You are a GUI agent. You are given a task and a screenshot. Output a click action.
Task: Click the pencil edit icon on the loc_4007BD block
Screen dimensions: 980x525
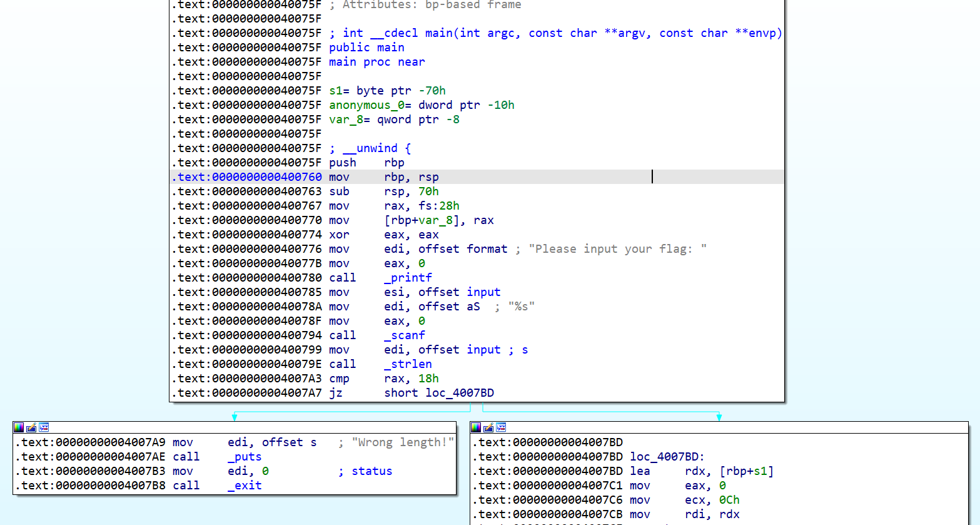point(488,427)
